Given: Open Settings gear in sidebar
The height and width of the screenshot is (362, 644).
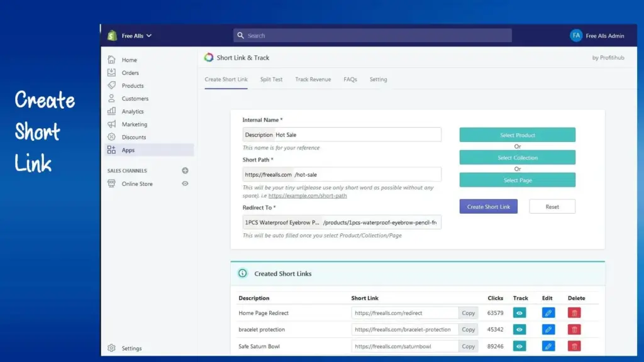Looking at the screenshot, I should 111,348.
